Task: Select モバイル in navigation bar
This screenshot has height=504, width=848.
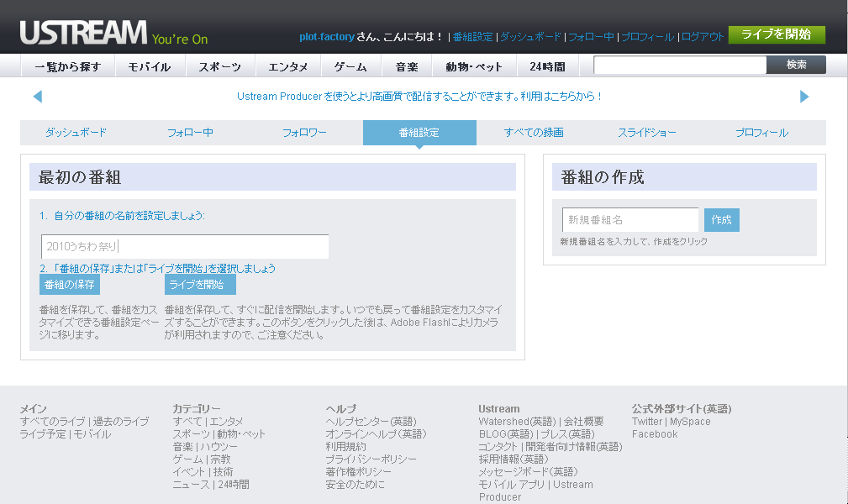Action: tap(150, 66)
